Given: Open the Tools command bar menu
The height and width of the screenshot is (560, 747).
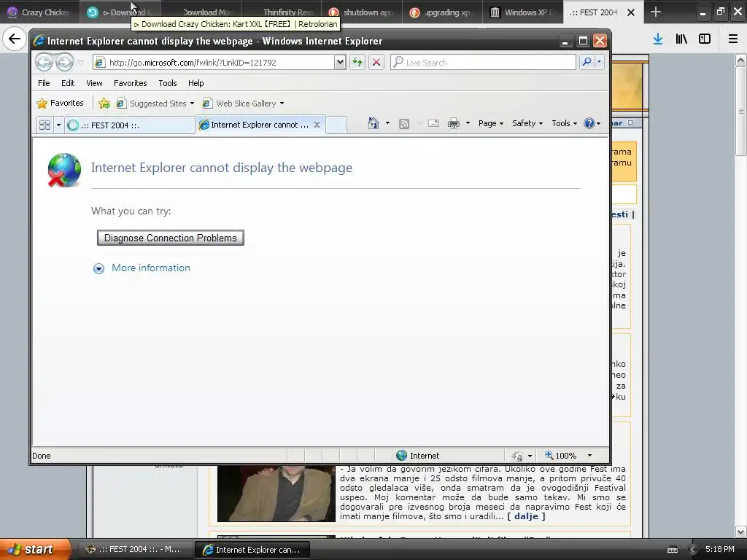Looking at the screenshot, I should click(x=564, y=123).
